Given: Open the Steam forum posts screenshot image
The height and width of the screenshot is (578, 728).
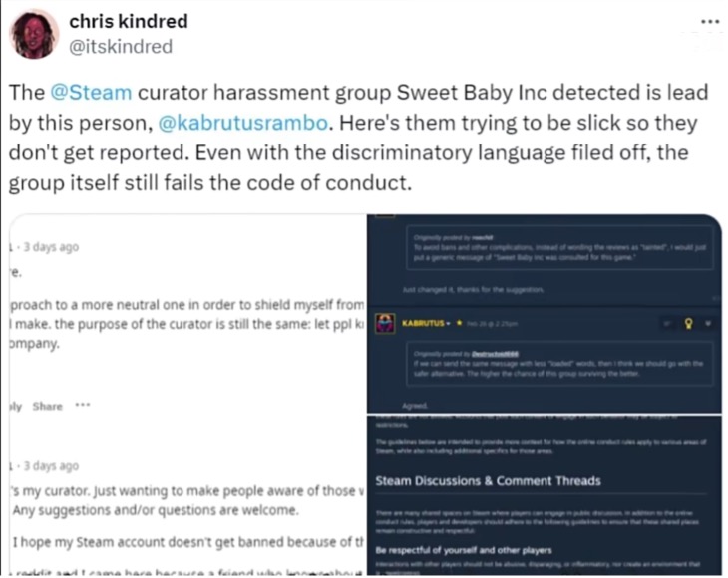Looking at the screenshot, I should [x=545, y=314].
